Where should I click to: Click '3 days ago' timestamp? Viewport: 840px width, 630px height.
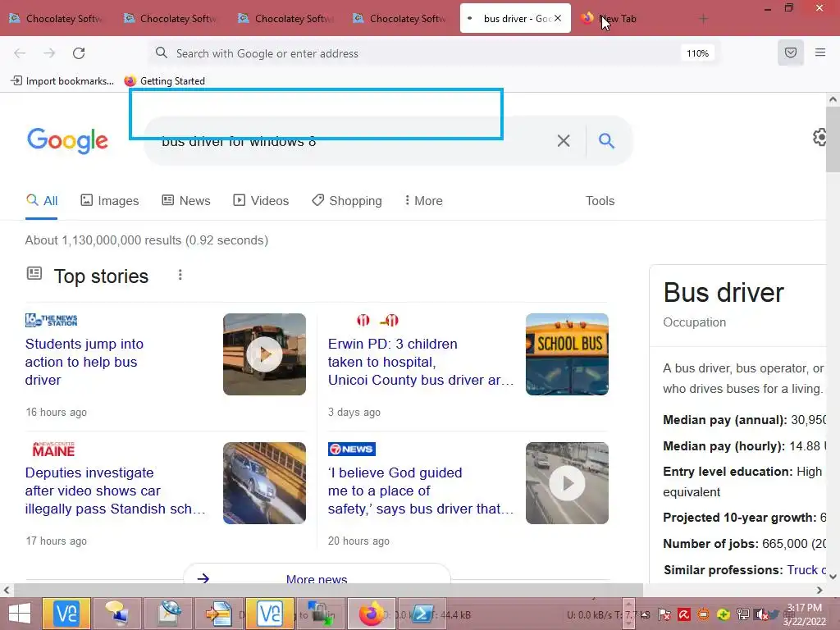click(x=354, y=412)
